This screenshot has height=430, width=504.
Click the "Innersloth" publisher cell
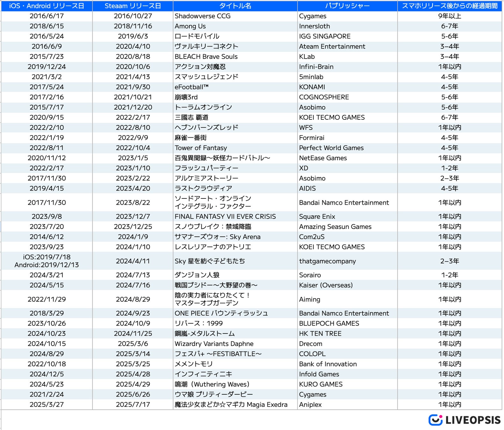coord(347,26)
